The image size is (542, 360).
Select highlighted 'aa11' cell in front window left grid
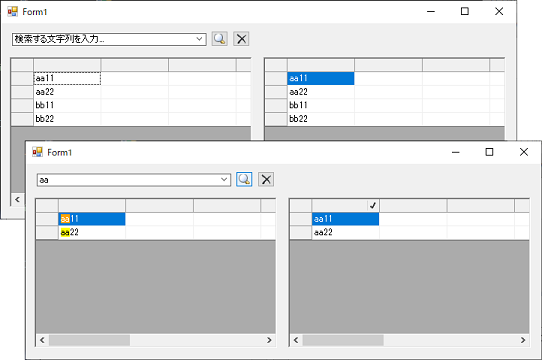coord(92,219)
